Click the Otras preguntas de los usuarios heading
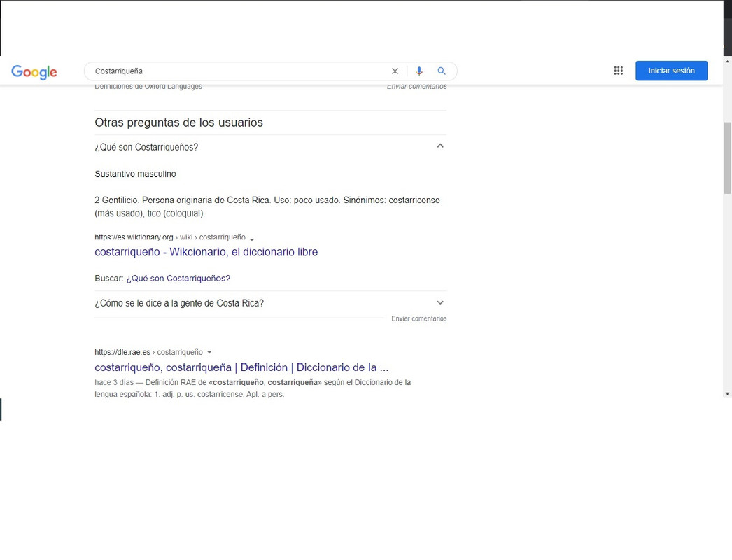Image resolution: width=732 pixels, height=560 pixels. point(178,122)
